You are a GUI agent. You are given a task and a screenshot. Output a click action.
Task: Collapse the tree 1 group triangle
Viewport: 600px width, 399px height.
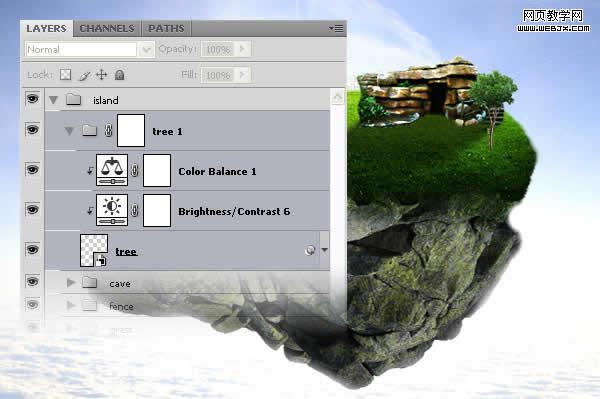[69, 131]
